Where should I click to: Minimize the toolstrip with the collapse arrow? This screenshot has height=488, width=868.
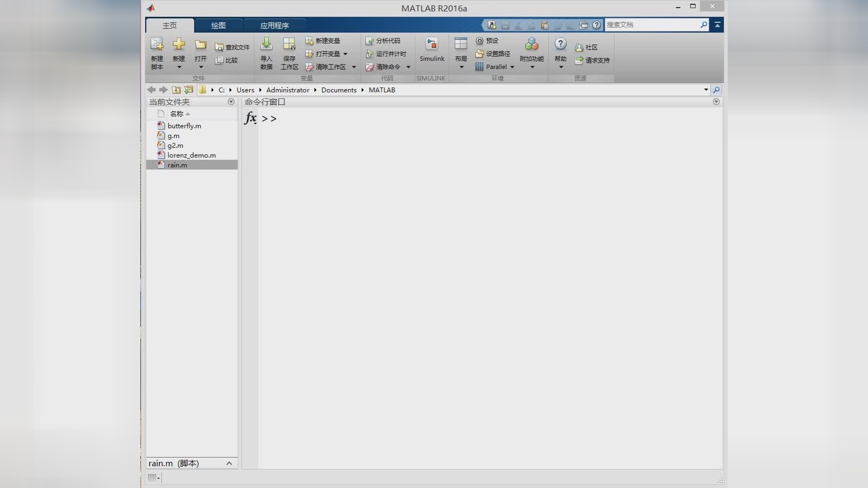717,25
